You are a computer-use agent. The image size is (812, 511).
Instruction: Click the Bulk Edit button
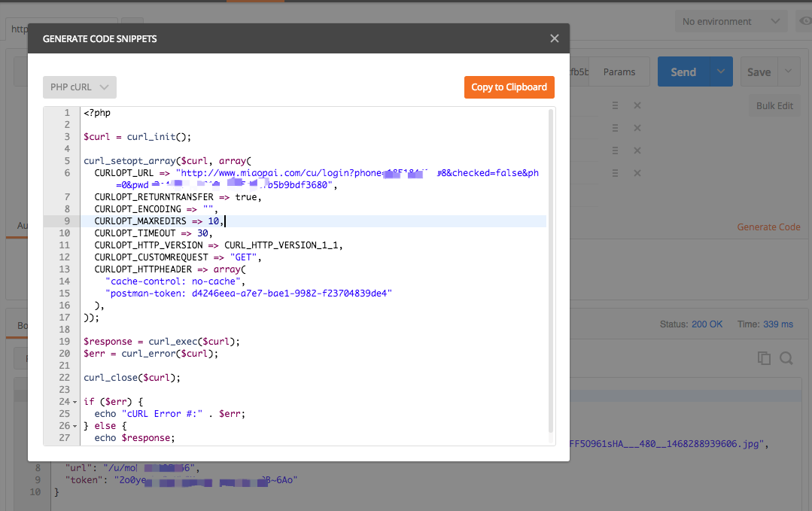(774, 106)
